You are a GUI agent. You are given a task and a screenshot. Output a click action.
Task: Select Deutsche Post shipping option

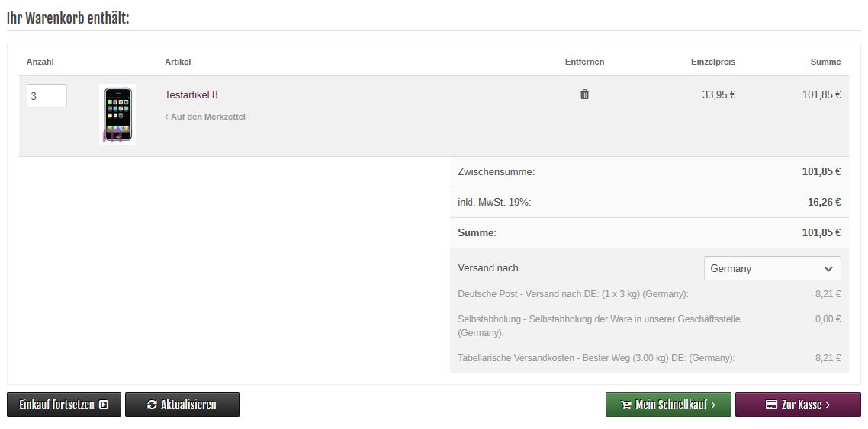(x=573, y=294)
